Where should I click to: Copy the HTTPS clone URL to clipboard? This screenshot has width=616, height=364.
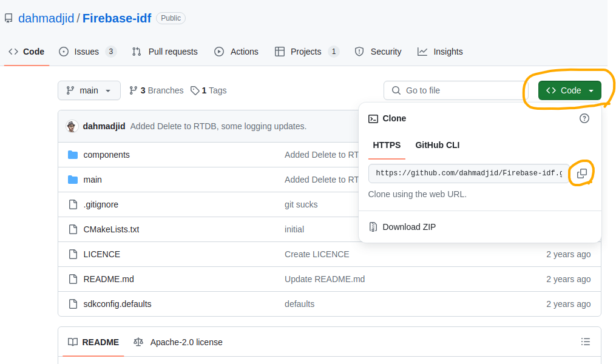[x=582, y=173]
